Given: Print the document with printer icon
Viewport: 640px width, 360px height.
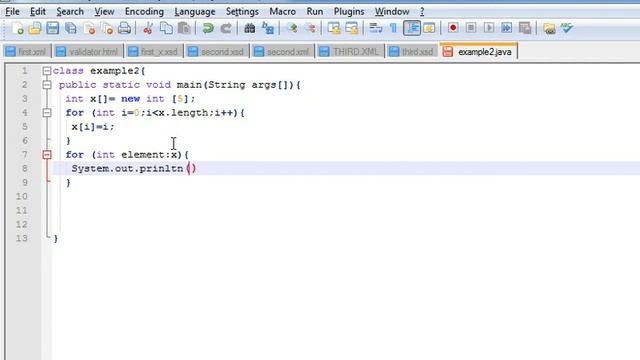Looking at the screenshot, I should pos(124,28).
